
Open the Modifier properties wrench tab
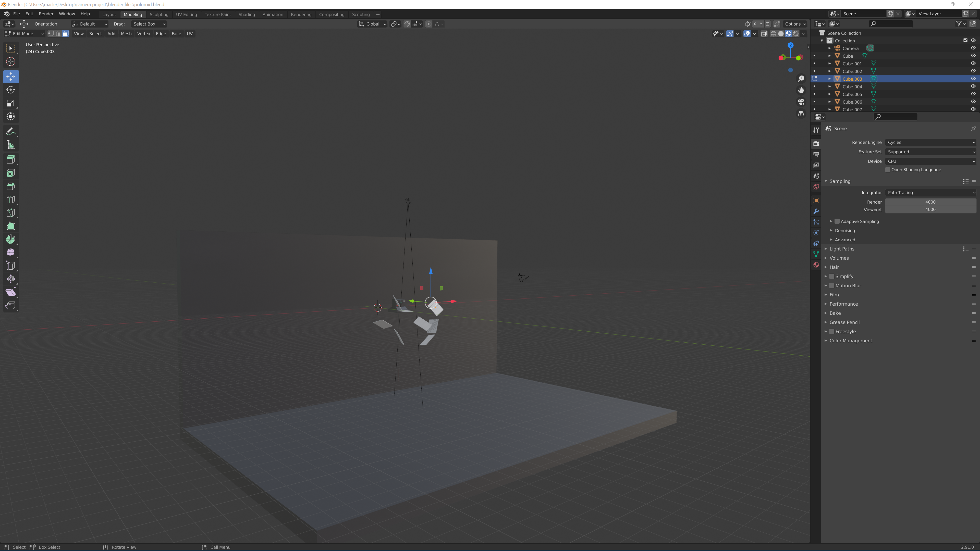pos(816,211)
